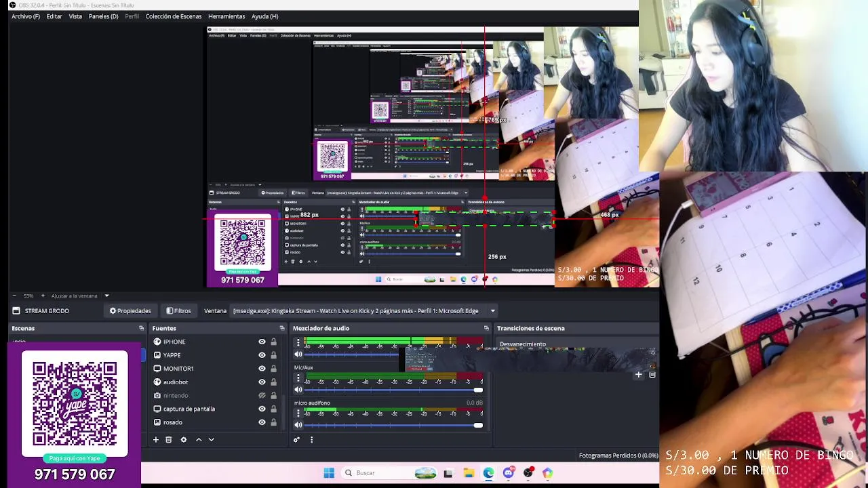Open source Propiedades button

pyautogui.click(x=130, y=310)
